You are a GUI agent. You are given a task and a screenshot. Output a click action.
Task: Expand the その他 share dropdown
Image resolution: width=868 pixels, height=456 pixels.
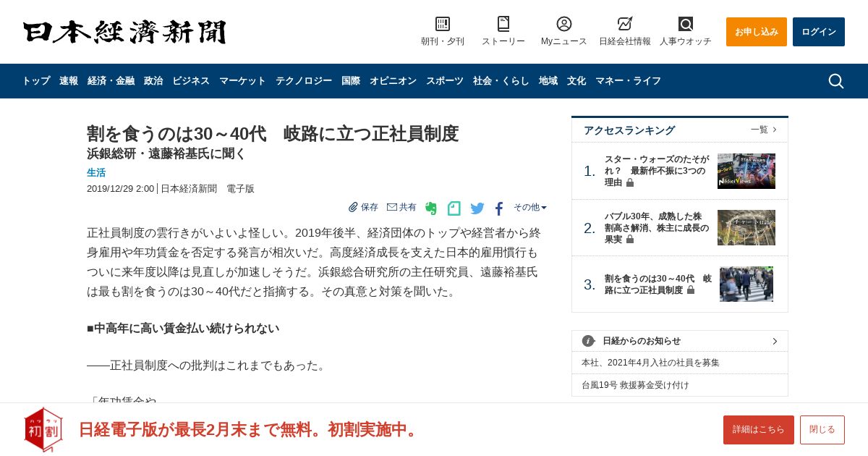530,207
